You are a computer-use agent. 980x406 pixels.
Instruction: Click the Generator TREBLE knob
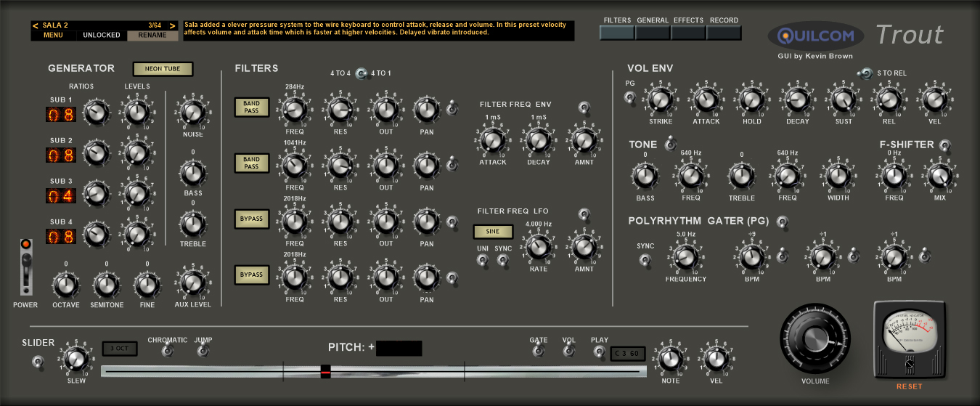tap(192, 225)
